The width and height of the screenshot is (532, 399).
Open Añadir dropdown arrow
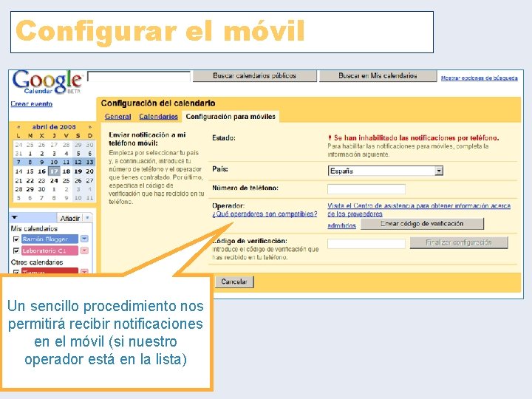87,217
